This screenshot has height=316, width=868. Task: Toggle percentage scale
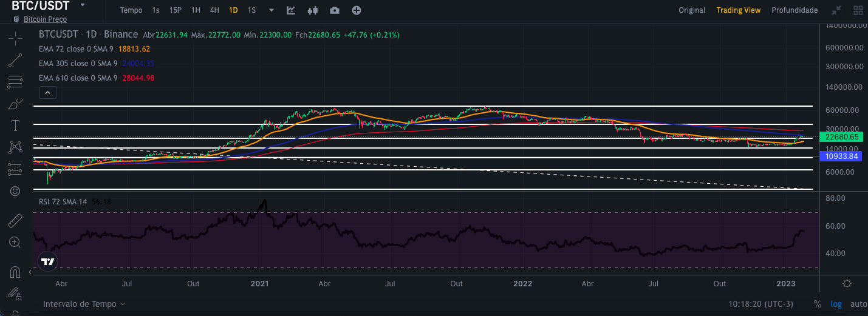pos(818,304)
